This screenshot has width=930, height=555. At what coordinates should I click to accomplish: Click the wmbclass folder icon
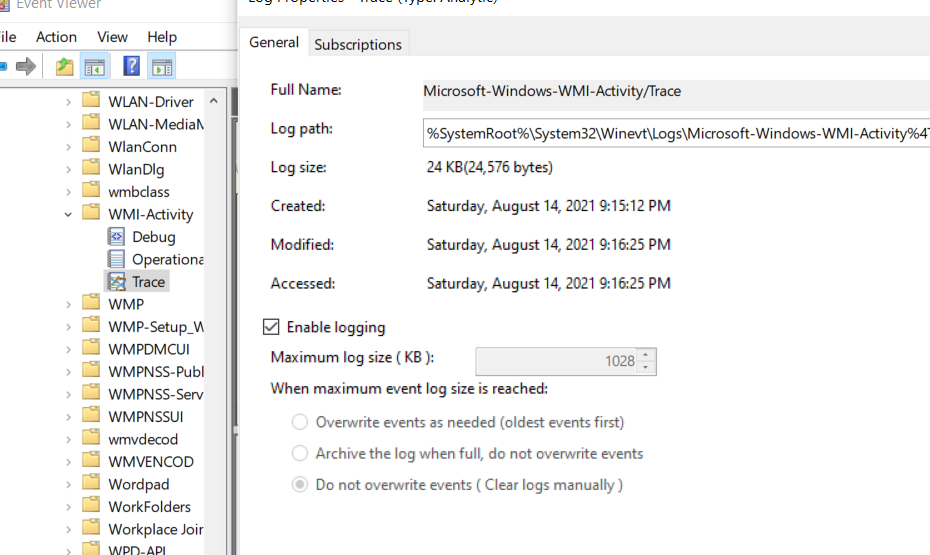(x=91, y=190)
